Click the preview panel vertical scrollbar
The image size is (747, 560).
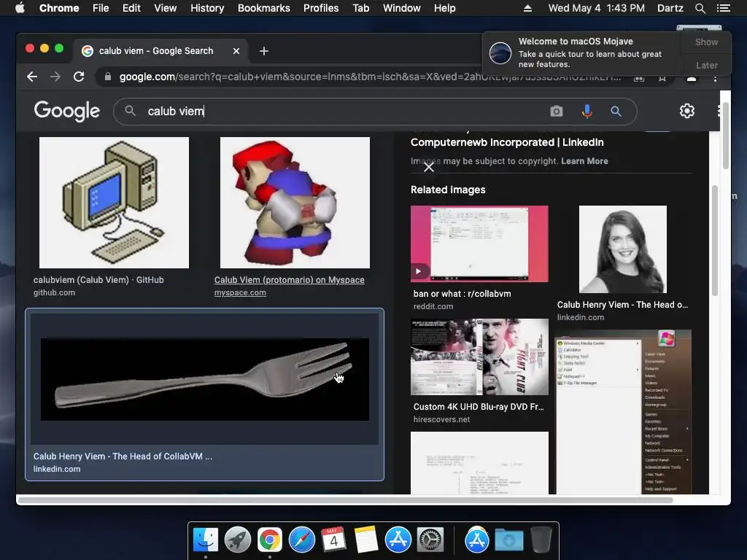(x=715, y=241)
